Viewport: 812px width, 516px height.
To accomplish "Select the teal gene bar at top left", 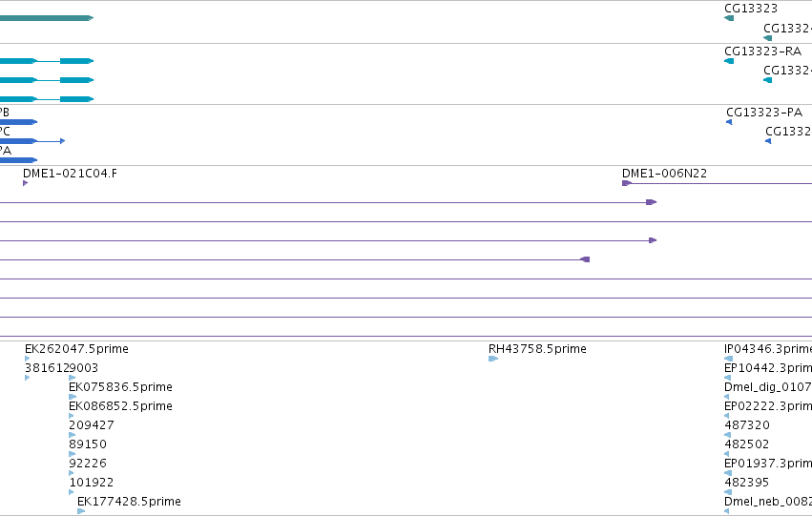I will 47,18.
